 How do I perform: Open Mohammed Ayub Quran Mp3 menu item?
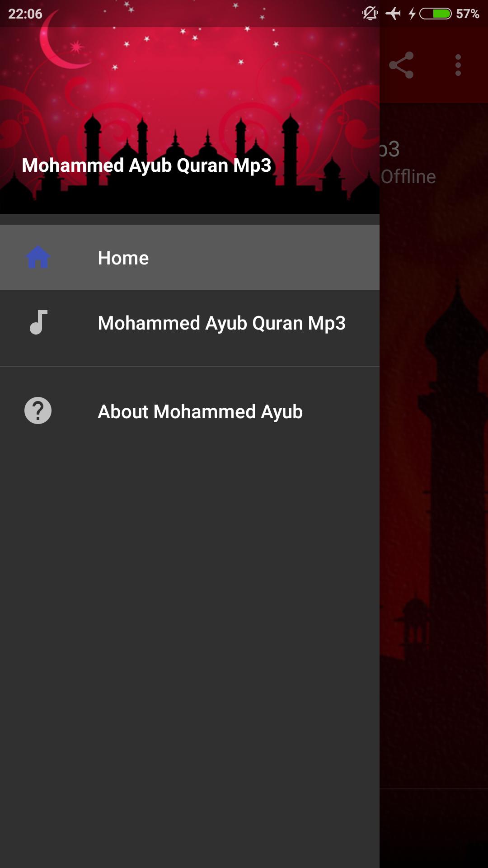(x=190, y=323)
